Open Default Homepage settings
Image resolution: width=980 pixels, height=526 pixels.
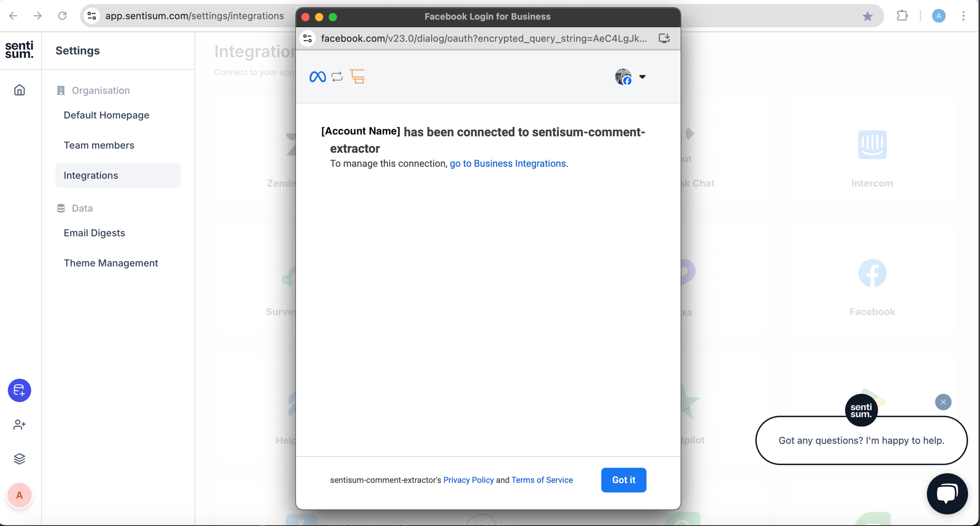pyautogui.click(x=106, y=115)
